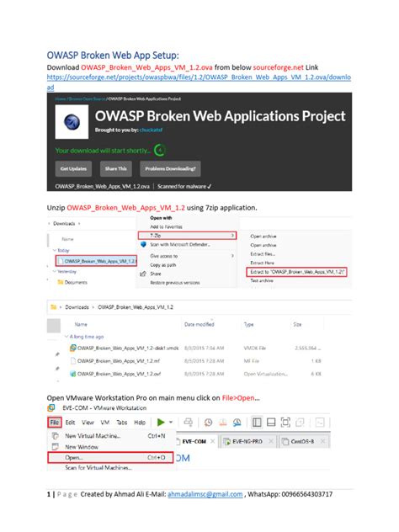
Task: Click the Revert to Snapshot icon
Action: (x=223, y=423)
